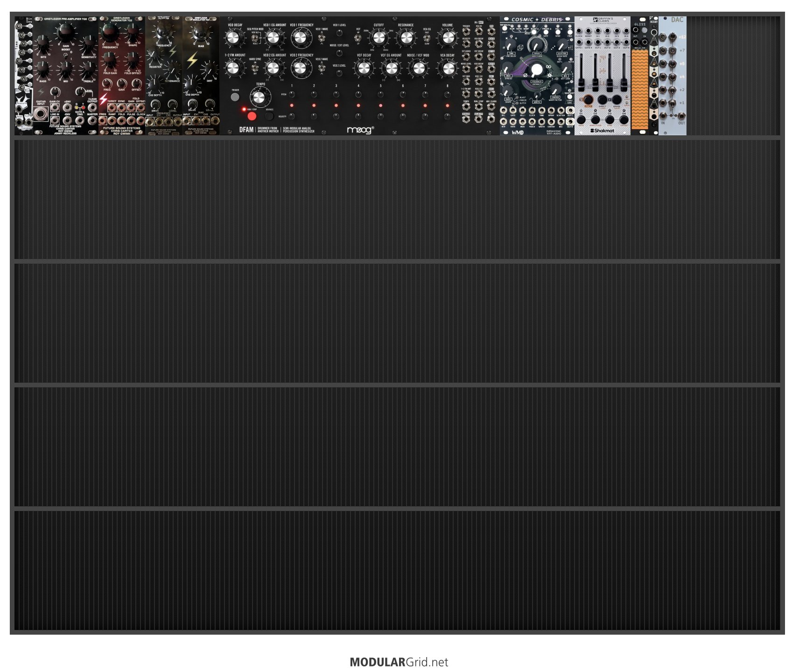Click the Guitar Input jack
This screenshot has height=672, width=799.
pos(41,113)
